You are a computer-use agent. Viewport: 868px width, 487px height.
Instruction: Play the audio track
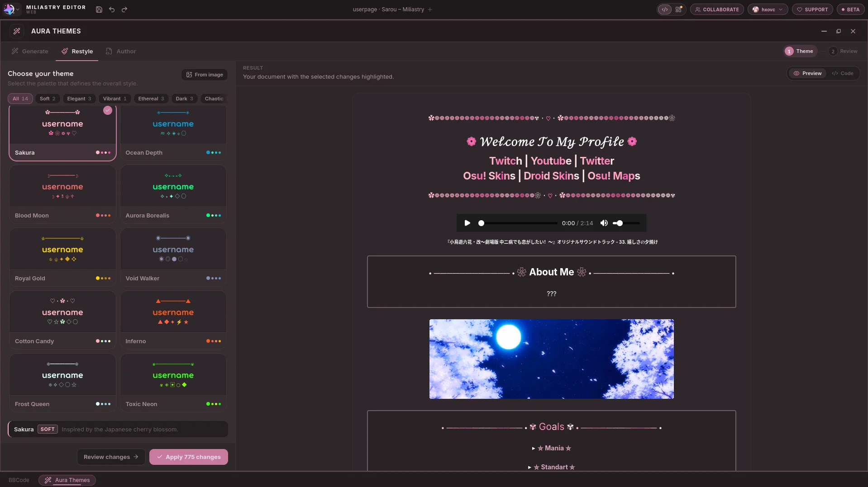467,223
